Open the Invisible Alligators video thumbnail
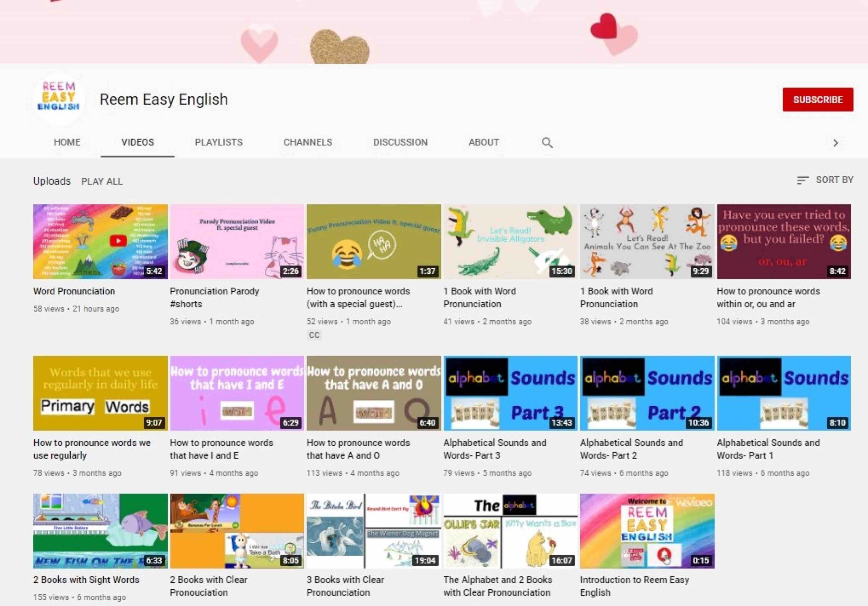Image resolution: width=868 pixels, height=606 pixels. point(510,241)
